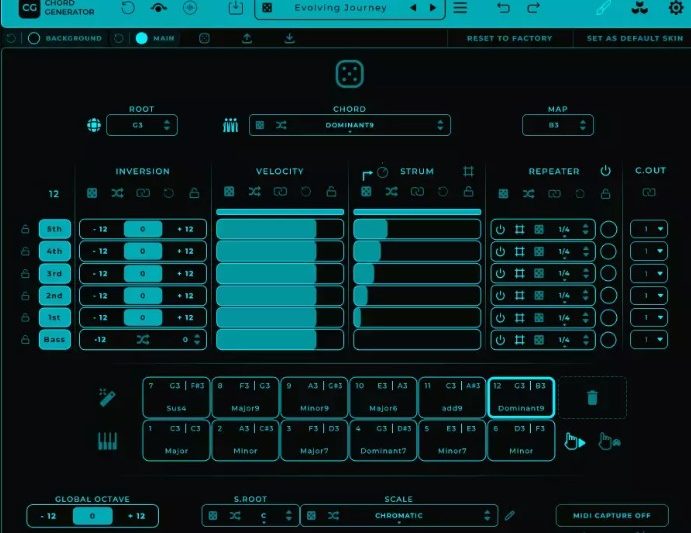Click the settings gear icon
The image size is (691, 533).
tap(676, 7)
